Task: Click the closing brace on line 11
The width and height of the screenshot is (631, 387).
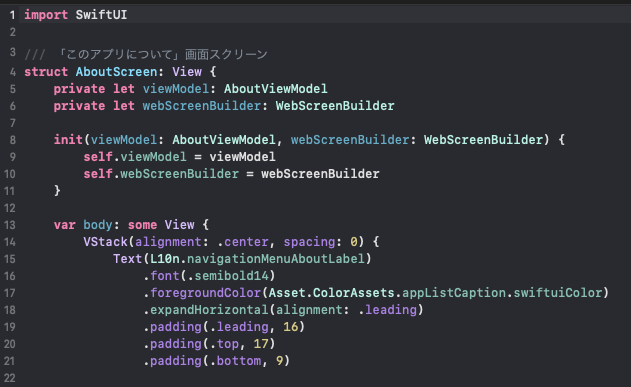Action: click(x=57, y=191)
